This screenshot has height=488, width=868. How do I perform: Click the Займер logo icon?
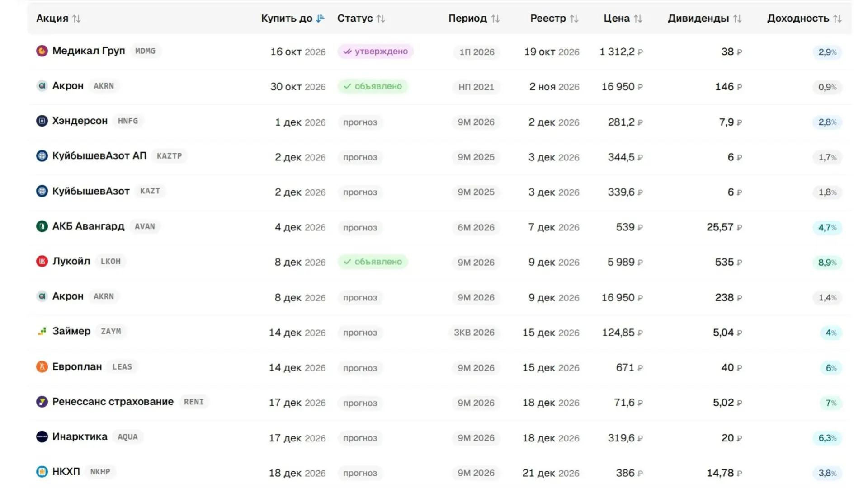pos(42,331)
